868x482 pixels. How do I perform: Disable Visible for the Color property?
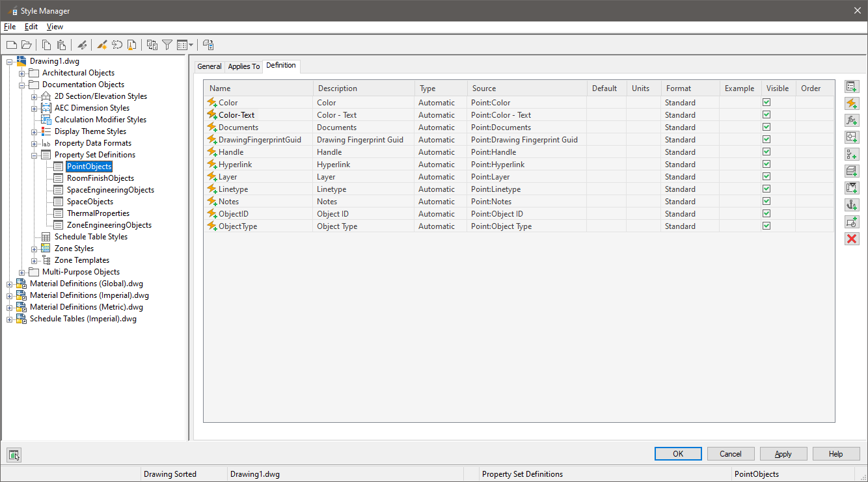(766, 102)
